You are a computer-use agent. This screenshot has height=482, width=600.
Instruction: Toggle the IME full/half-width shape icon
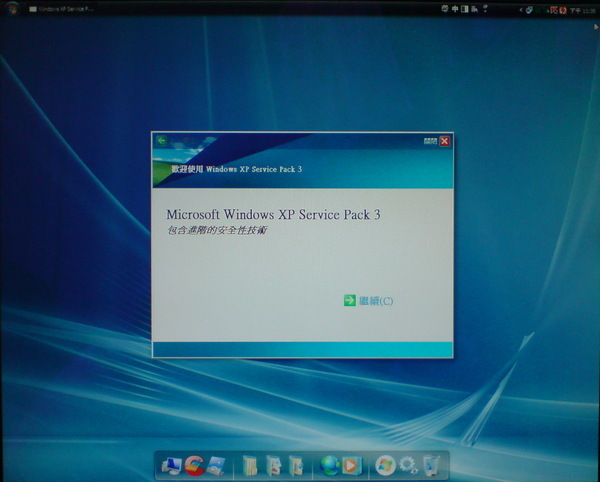tap(465, 9)
